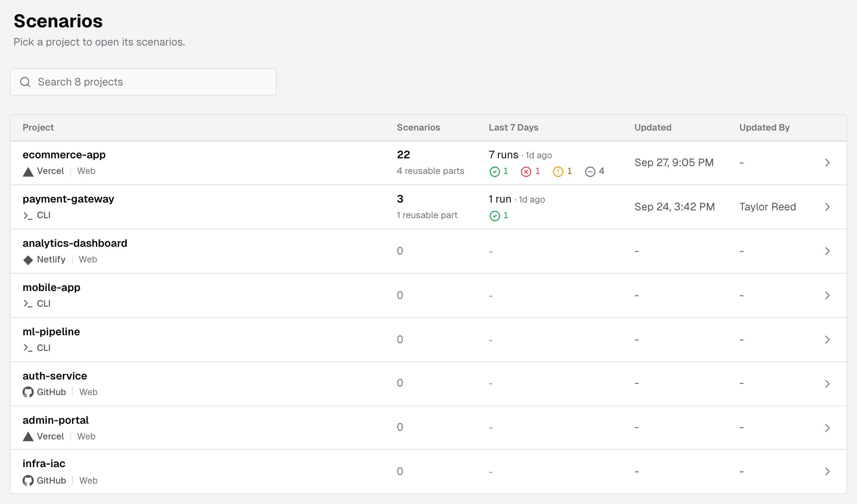Click the GitHub icon under infra-iac
The width and height of the screenshot is (857, 504).
pyautogui.click(x=28, y=481)
